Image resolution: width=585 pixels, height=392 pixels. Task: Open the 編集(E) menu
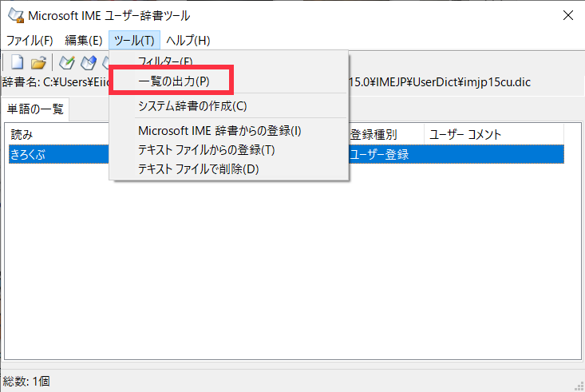[x=83, y=40]
